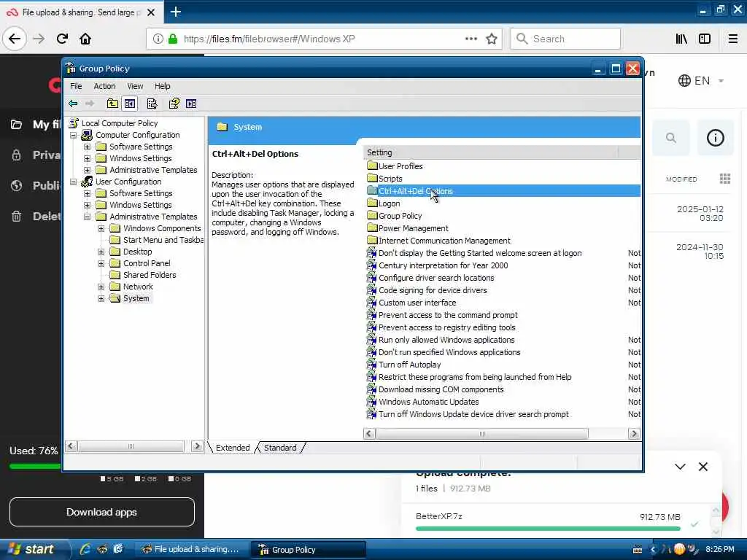Switch to the Extended tab
Screen dimensions: 747x560
(x=233, y=448)
